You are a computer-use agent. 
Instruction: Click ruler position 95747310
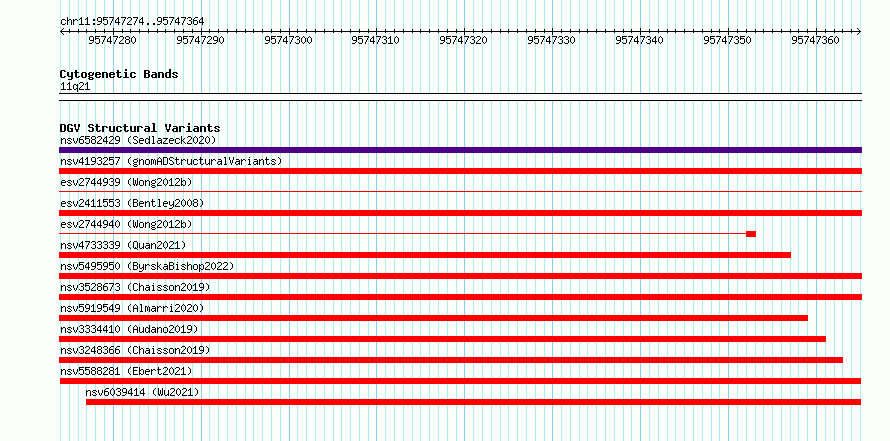(376, 40)
